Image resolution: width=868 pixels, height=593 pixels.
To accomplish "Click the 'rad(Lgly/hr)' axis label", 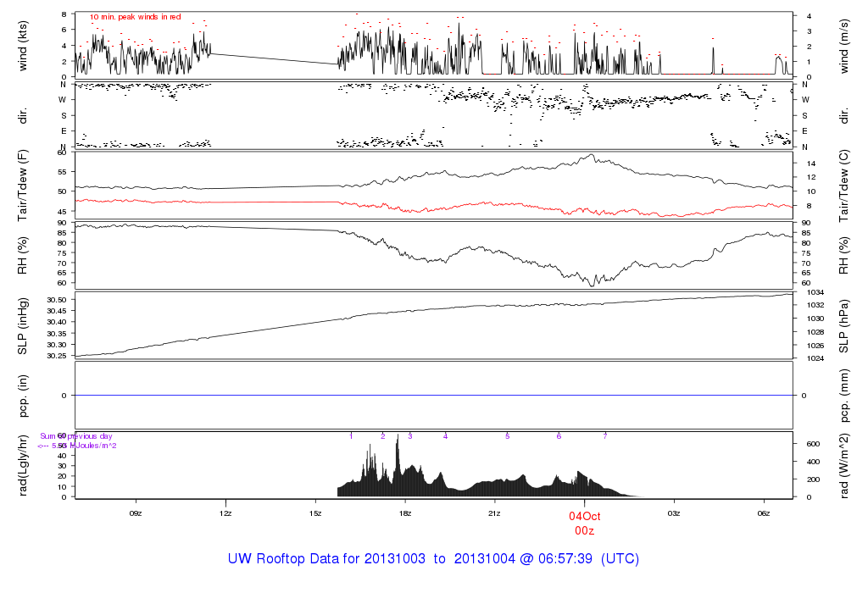I will pyautogui.click(x=23, y=465).
